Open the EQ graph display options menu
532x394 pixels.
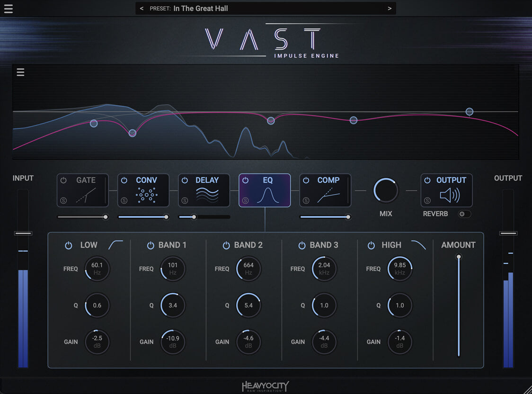tap(20, 72)
